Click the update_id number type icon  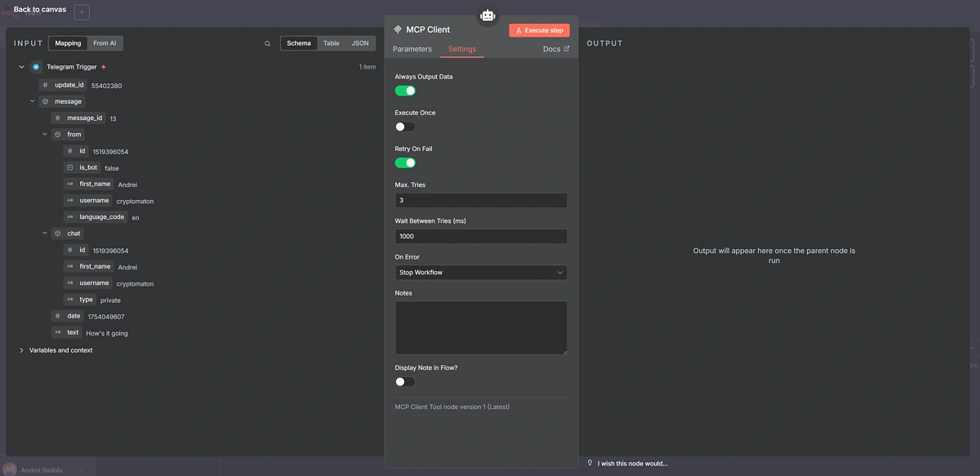click(45, 85)
